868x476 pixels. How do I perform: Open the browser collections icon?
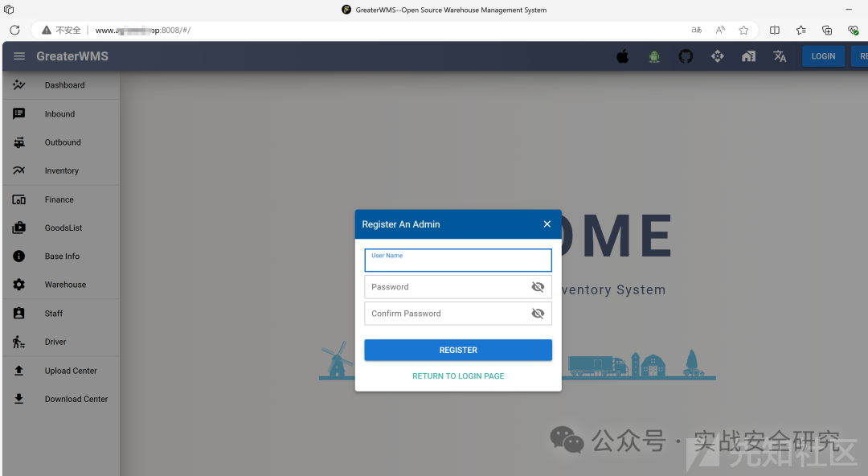click(x=826, y=30)
